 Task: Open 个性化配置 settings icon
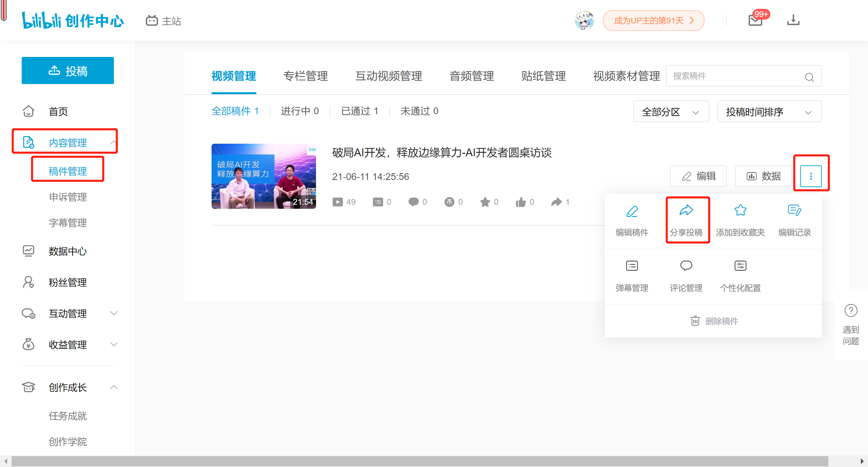(740, 266)
